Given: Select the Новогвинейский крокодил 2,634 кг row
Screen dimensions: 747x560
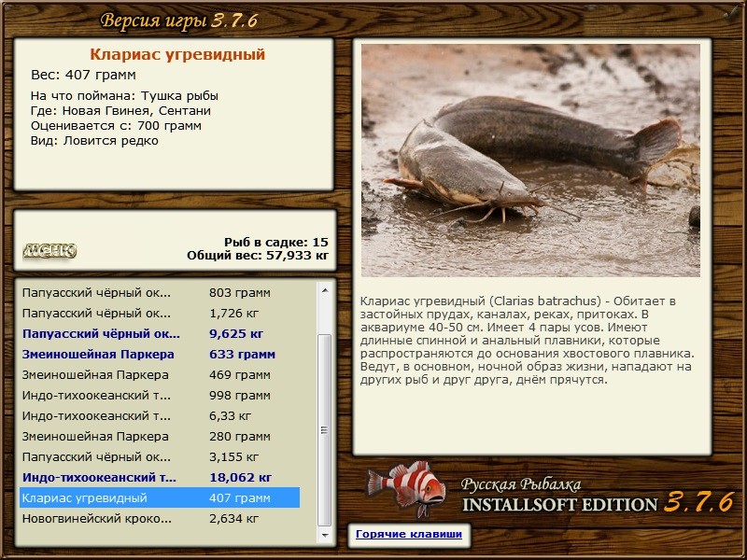Looking at the screenshot, I should coord(160,518).
